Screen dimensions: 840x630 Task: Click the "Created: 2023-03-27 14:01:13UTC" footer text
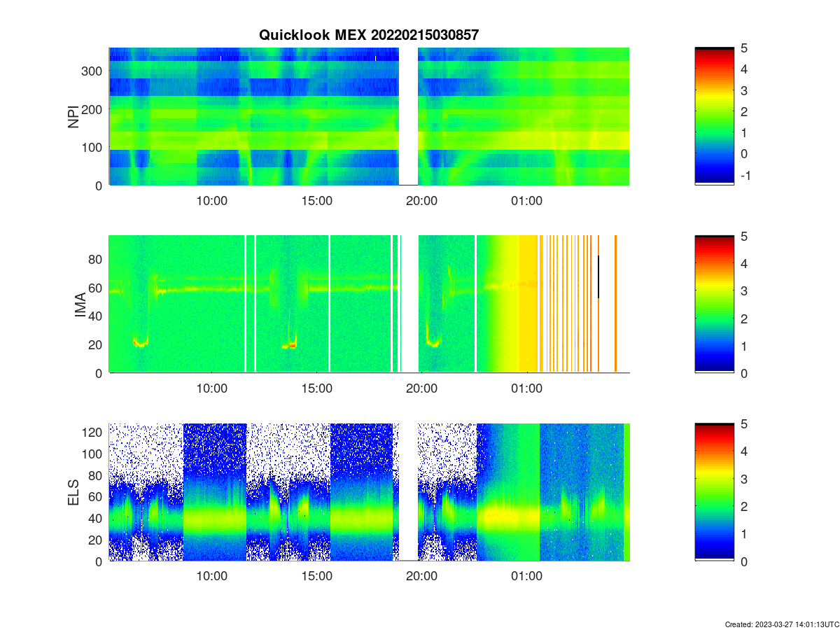click(x=780, y=624)
